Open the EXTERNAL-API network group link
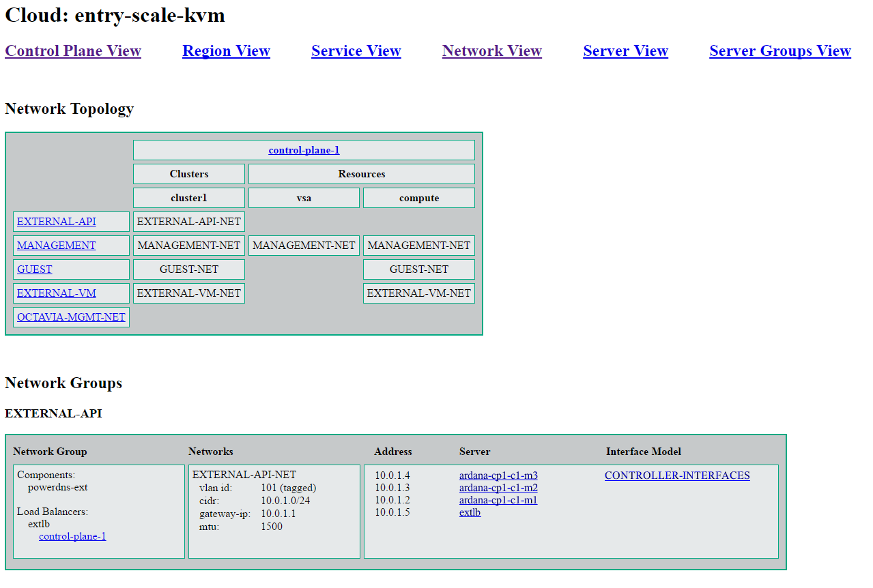The image size is (873, 588). [57, 222]
